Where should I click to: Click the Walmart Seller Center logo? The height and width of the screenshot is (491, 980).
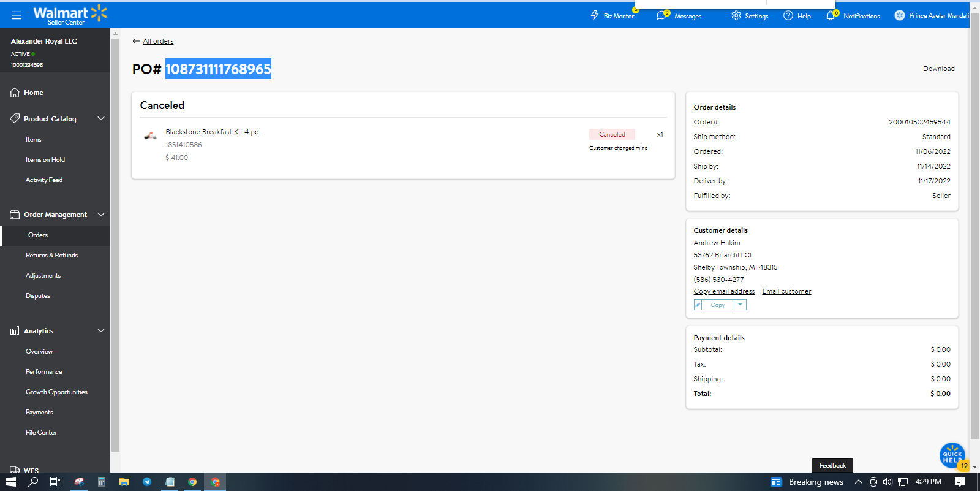pos(70,15)
